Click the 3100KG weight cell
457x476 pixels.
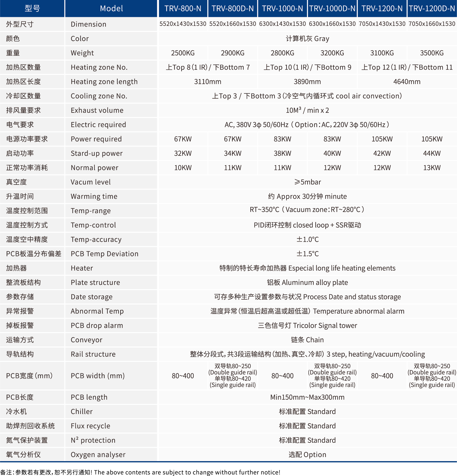click(x=382, y=53)
